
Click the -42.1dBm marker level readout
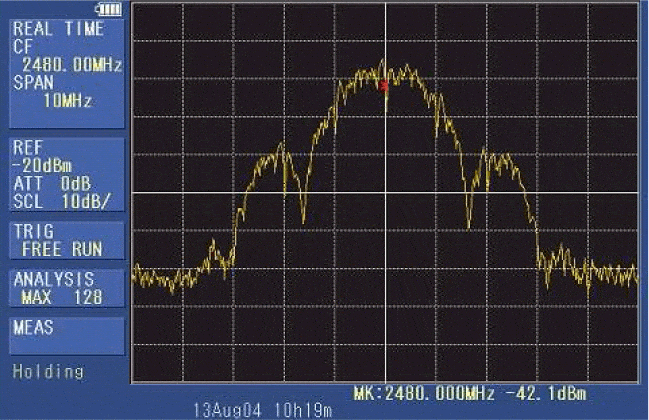548,393
